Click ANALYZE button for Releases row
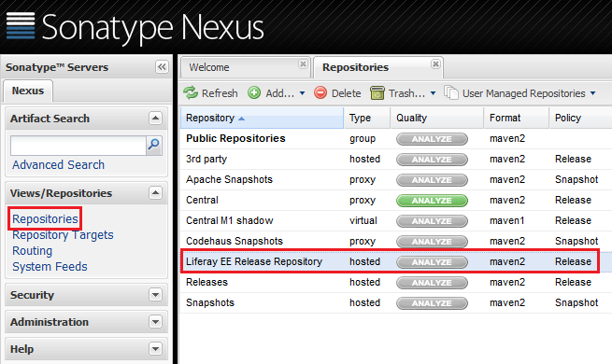The width and height of the screenshot is (612, 364). [x=432, y=283]
